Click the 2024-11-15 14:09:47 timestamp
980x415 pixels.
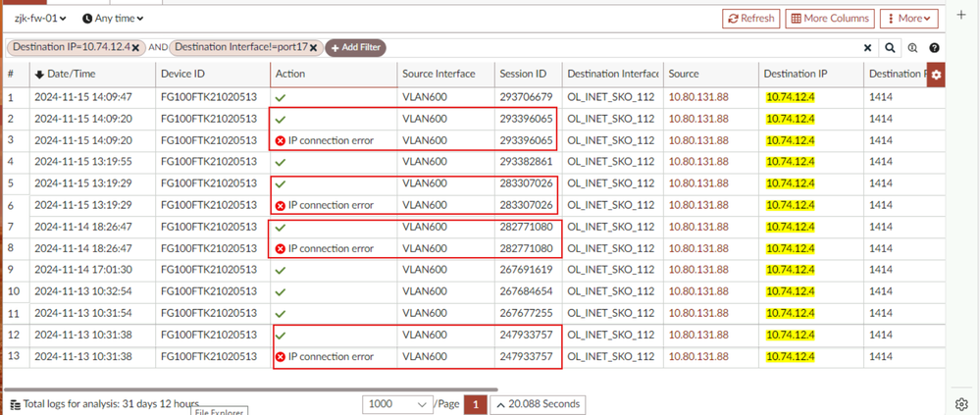83,97
